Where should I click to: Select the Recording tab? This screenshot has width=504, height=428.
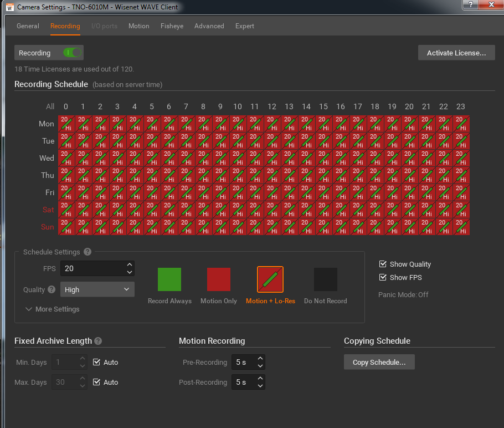coord(65,26)
